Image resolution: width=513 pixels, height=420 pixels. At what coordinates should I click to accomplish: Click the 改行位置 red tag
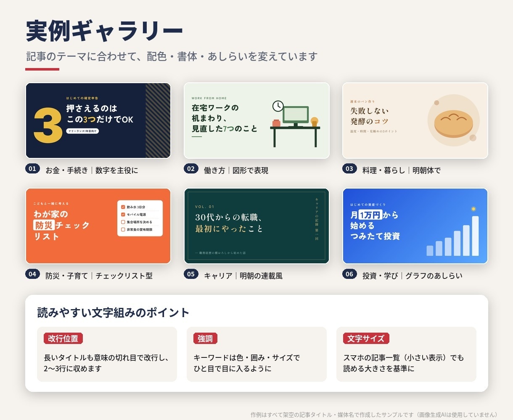point(63,339)
